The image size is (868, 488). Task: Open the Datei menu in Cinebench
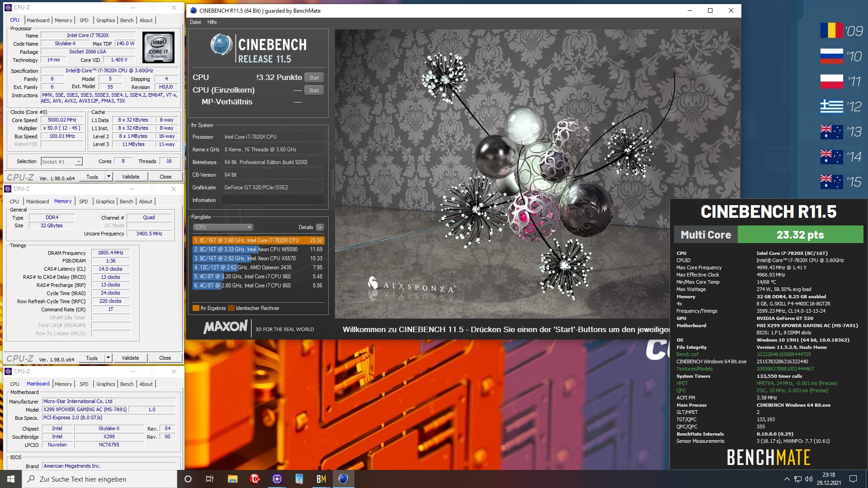pyautogui.click(x=195, y=22)
